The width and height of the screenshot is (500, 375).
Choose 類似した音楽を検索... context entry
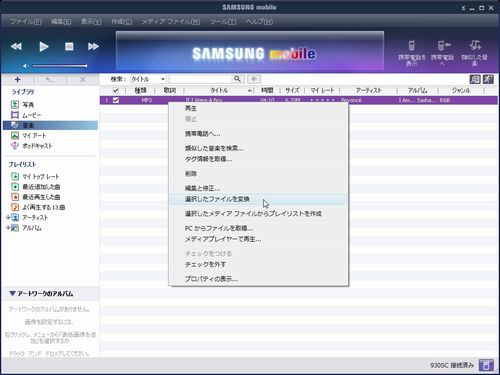[258, 148]
